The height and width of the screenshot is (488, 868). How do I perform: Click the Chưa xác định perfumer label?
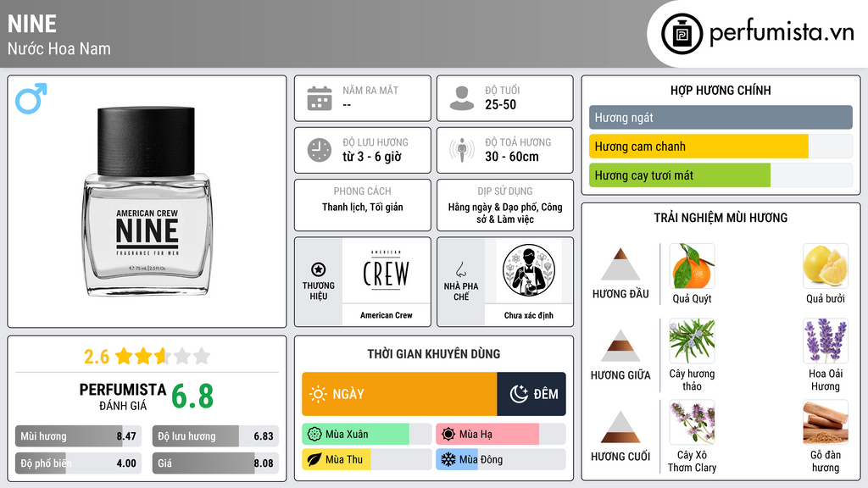click(529, 315)
